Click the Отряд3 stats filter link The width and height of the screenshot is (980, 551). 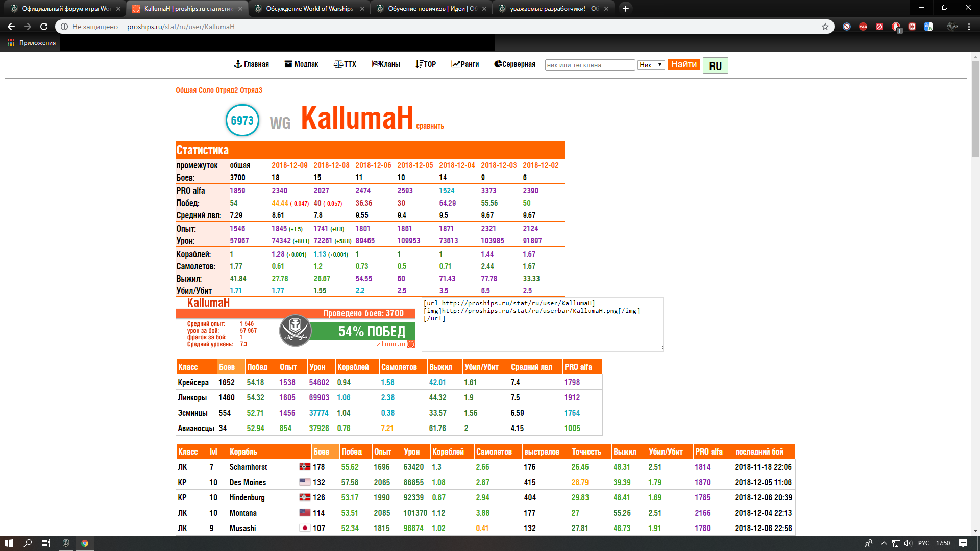tap(251, 90)
